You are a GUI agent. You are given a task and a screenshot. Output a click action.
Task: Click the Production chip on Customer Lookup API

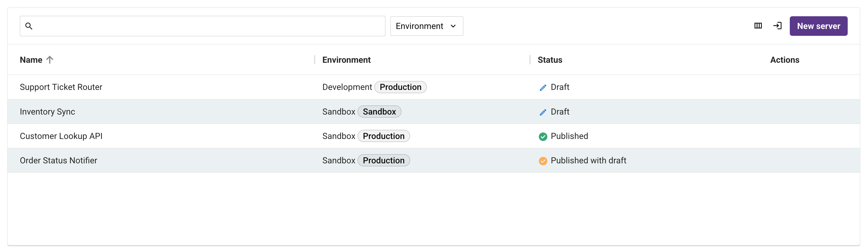(x=383, y=136)
